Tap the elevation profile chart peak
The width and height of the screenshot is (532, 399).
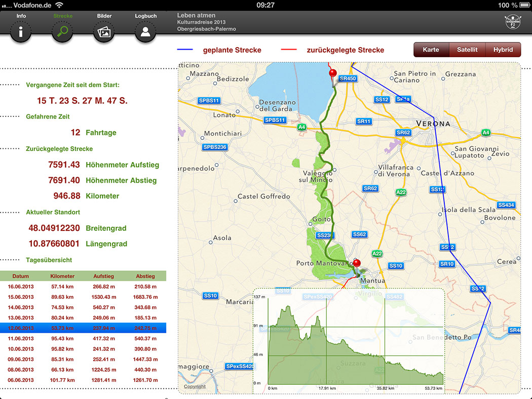[288, 307]
